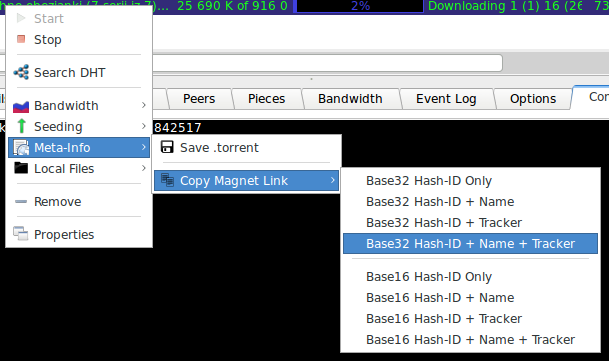Click the green Seeding arrow icon

21,126
